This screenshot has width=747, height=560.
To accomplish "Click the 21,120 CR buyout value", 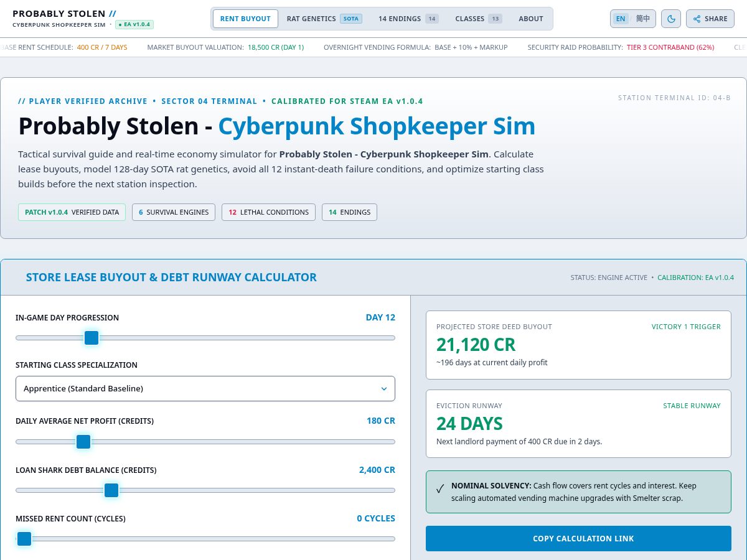I will [476, 345].
